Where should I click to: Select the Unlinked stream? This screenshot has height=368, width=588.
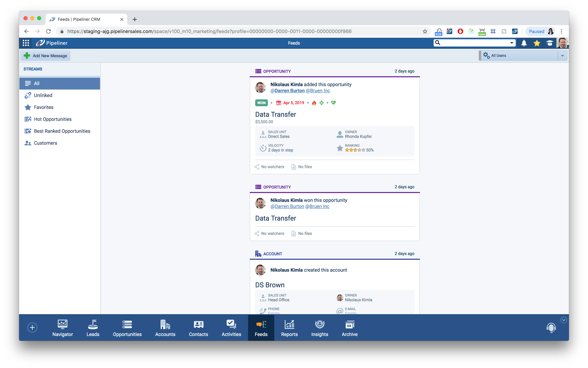coord(43,95)
